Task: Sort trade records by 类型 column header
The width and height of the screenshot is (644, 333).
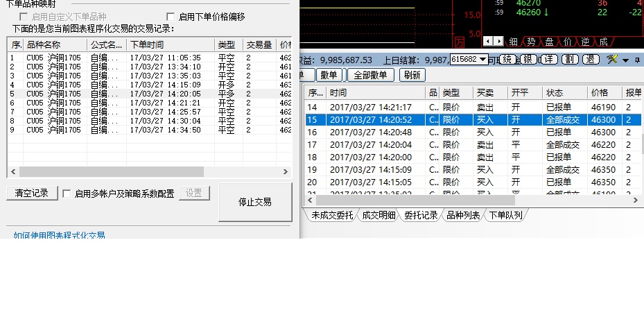Action: (x=229, y=45)
